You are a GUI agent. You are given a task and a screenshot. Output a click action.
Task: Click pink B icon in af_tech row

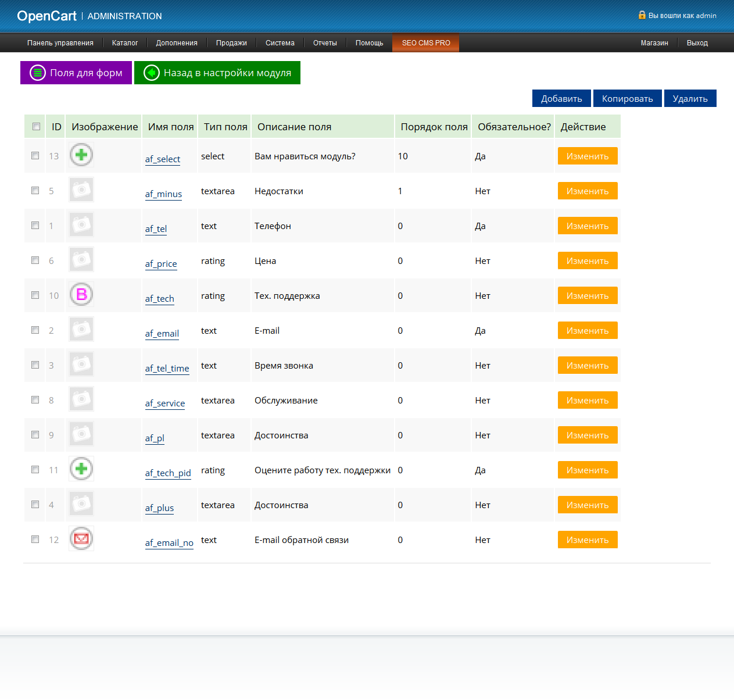[x=81, y=294]
